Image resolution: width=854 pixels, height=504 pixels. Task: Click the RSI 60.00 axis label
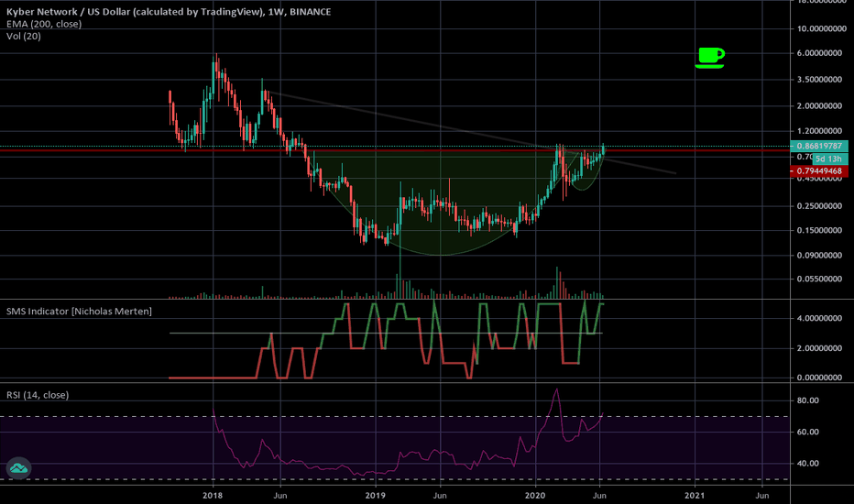pos(807,433)
